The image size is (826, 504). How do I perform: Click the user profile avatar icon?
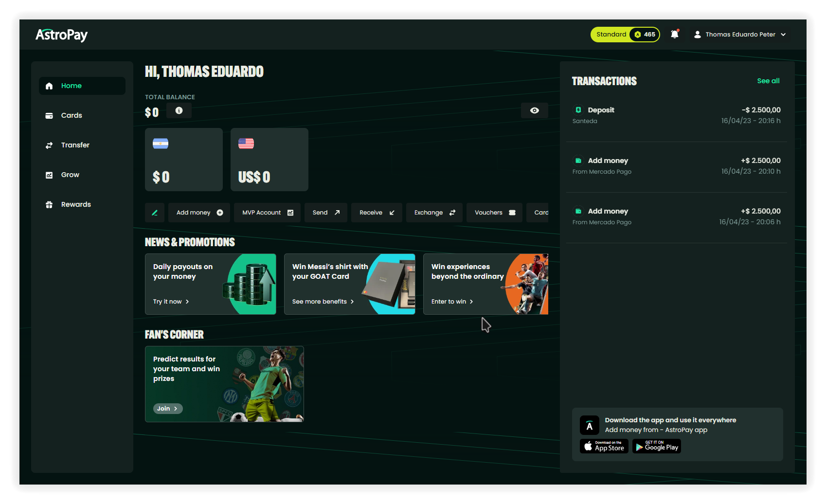[697, 35]
